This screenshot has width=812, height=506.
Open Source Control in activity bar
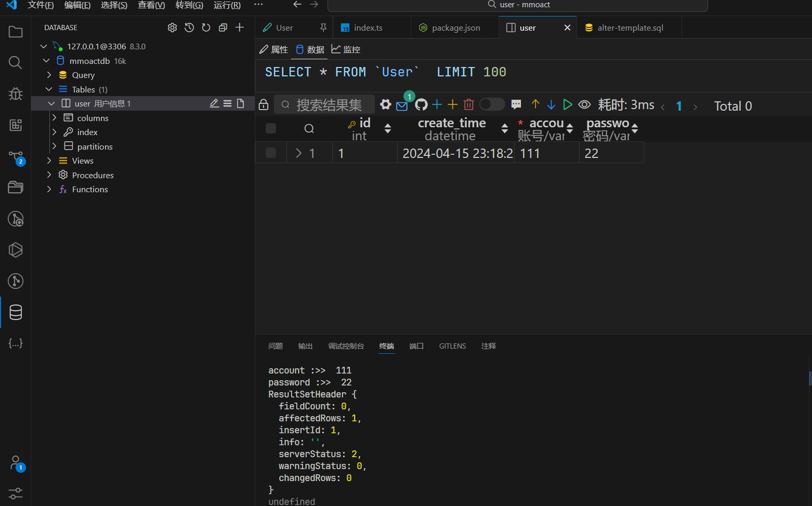click(16, 156)
